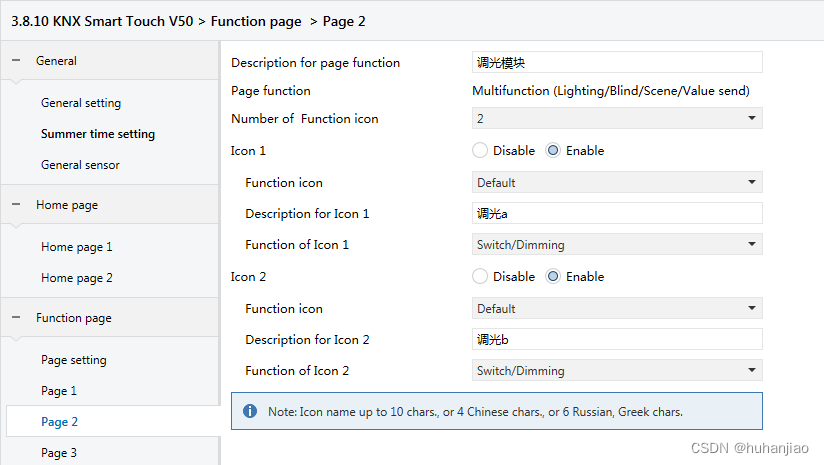Select Disable for Icon 2
The width and height of the screenshot is (824, 465).
point(480,277)
